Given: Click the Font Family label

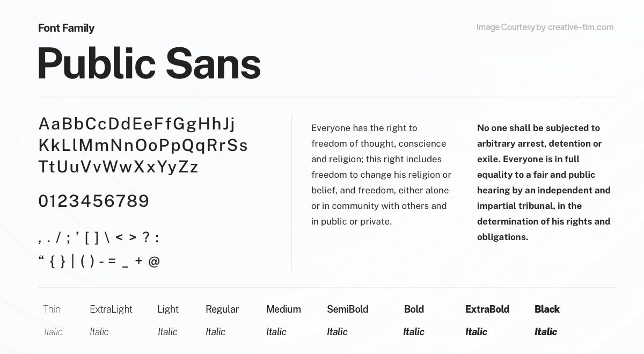Looking at the screenshot, I should click(x=66, y=28).
